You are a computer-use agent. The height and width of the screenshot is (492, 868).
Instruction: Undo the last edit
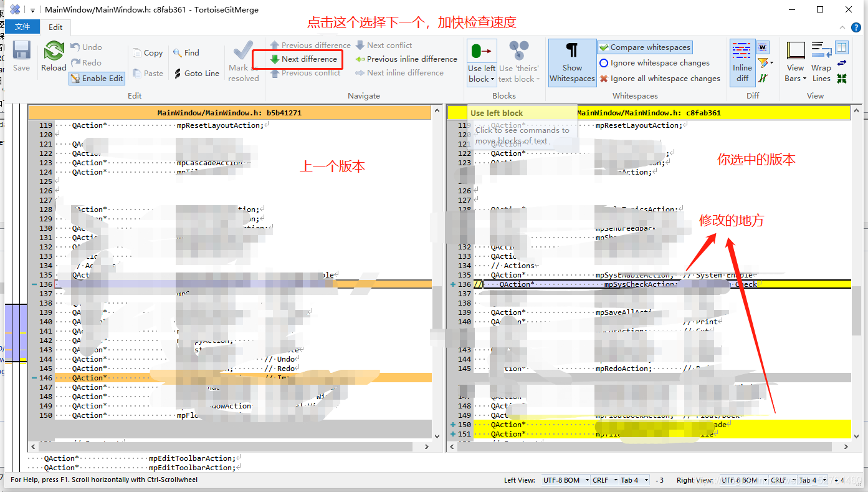click(85, 47)
